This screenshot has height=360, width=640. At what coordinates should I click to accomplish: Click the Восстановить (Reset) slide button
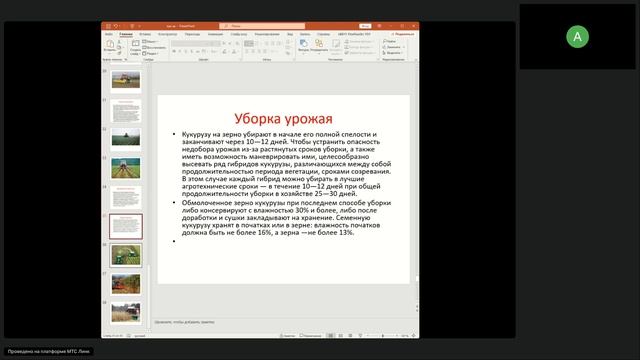154,47
